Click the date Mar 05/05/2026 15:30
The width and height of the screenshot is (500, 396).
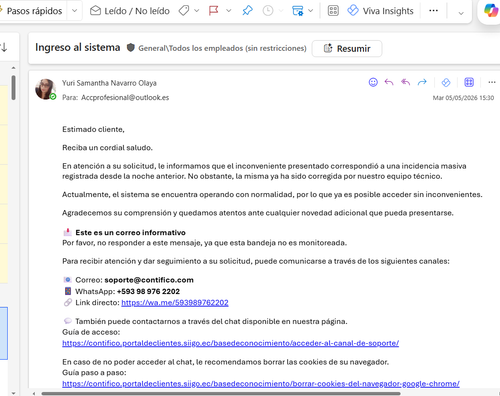coord(463,98)
